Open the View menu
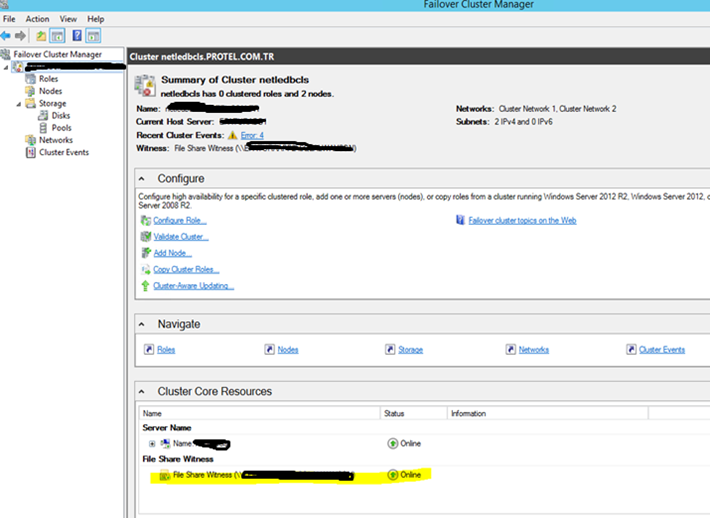 (68, 19)
